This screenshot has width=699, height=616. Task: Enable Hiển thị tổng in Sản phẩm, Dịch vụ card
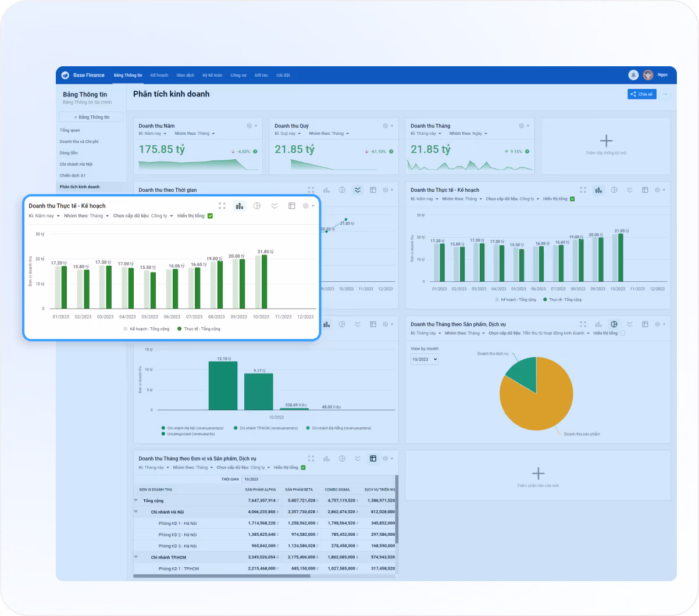click(623, 333)
